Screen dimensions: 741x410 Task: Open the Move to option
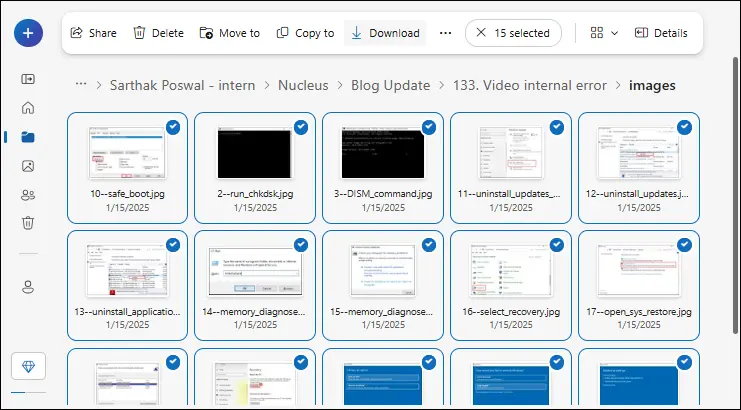point(230,33)
